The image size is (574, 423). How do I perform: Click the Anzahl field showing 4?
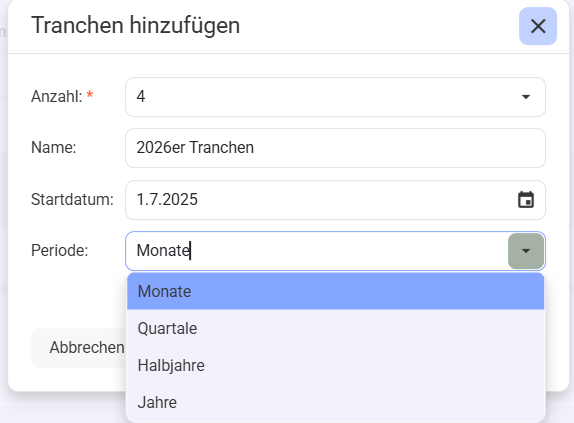tap(335, 97)
